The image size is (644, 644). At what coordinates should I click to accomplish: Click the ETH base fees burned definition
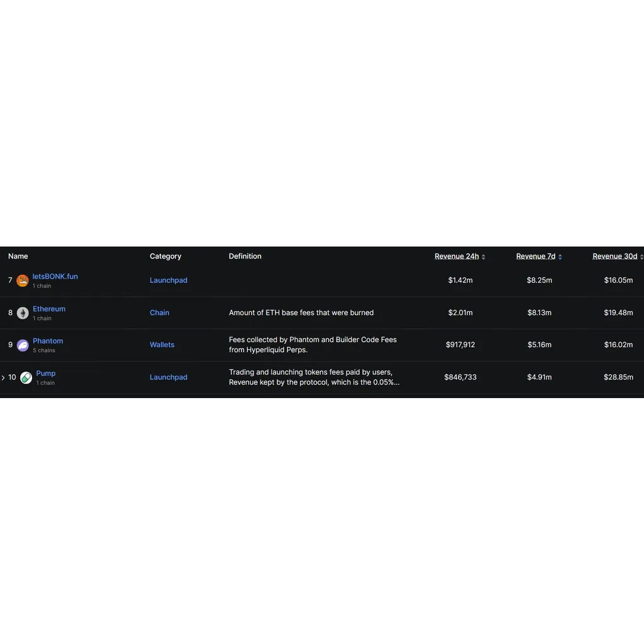pyautogui.click(x=301, y=313)
